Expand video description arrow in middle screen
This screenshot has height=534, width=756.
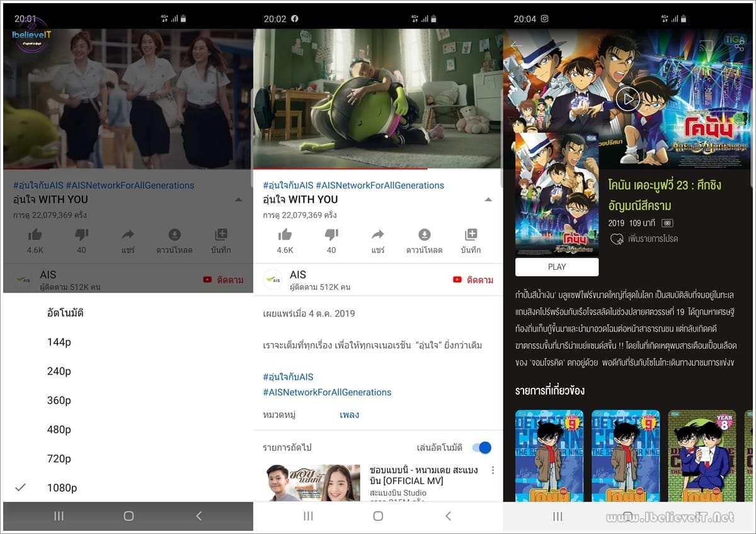click(488, 200)
